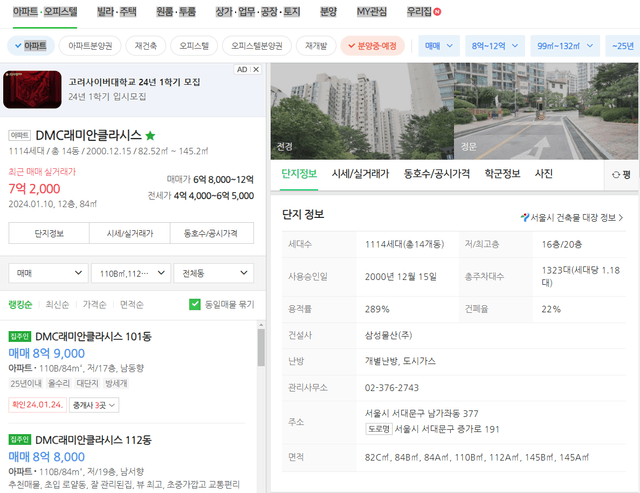Select the 동호수/공시가격 tab in detail panel

pyautogui.click(x=436, y=174)
